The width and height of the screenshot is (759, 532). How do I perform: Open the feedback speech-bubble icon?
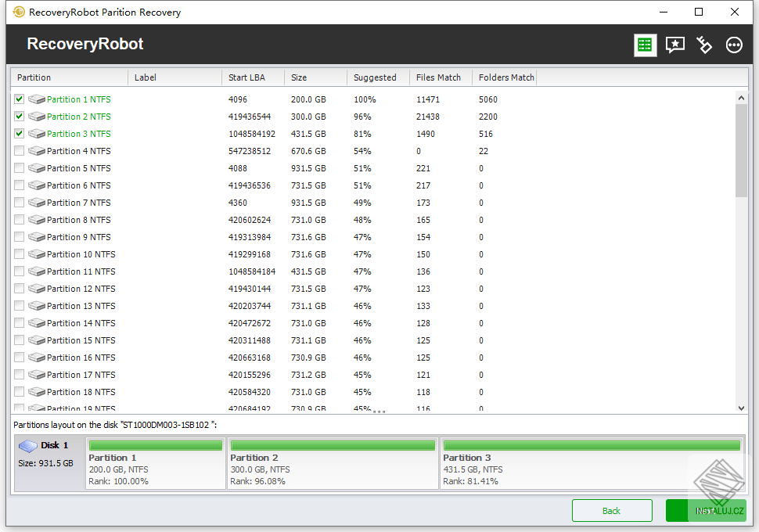(674, 45)
